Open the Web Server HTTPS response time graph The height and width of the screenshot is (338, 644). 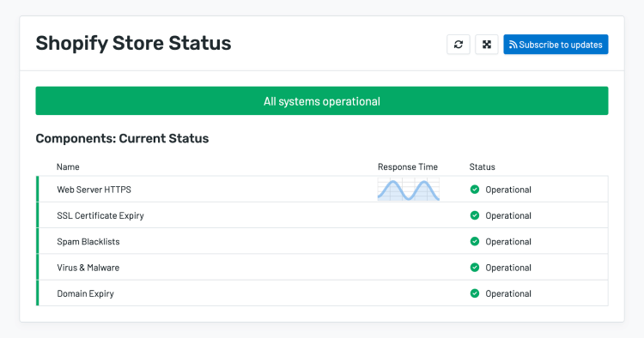(409, 190)
